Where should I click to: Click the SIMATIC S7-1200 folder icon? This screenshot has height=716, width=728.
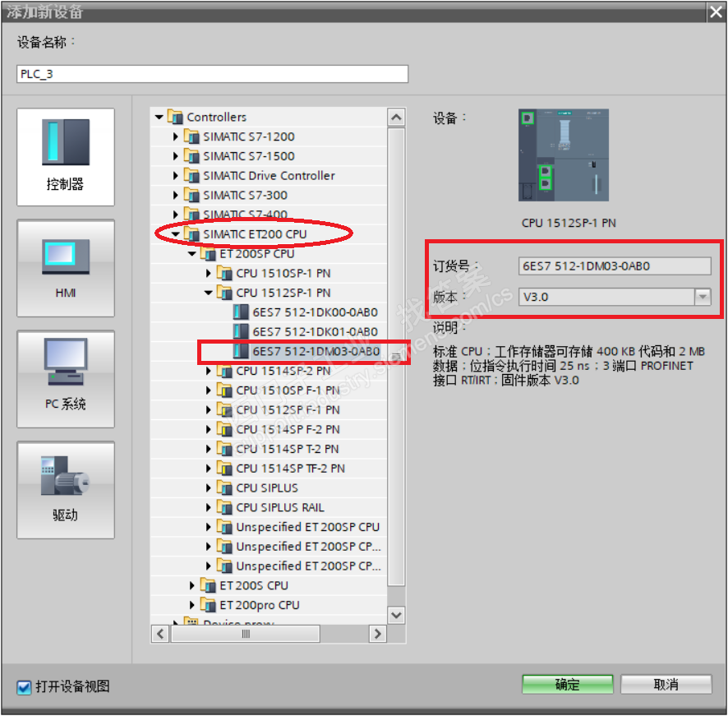click(191, 136)
